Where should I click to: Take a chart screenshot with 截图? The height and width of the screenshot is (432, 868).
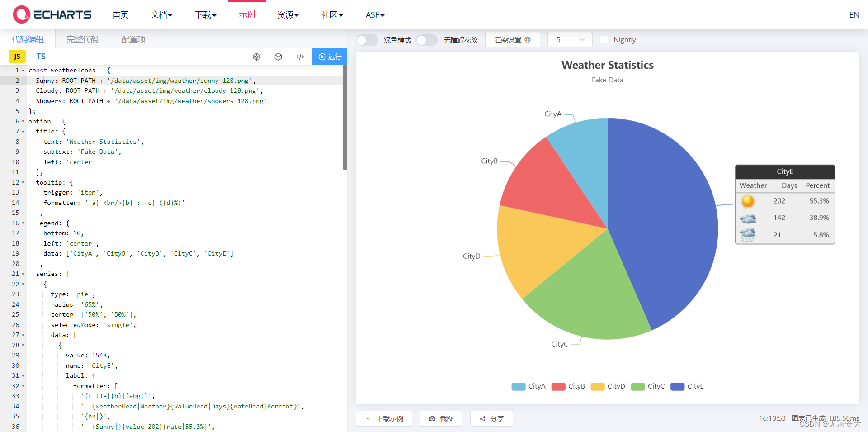tap(441, 418)
